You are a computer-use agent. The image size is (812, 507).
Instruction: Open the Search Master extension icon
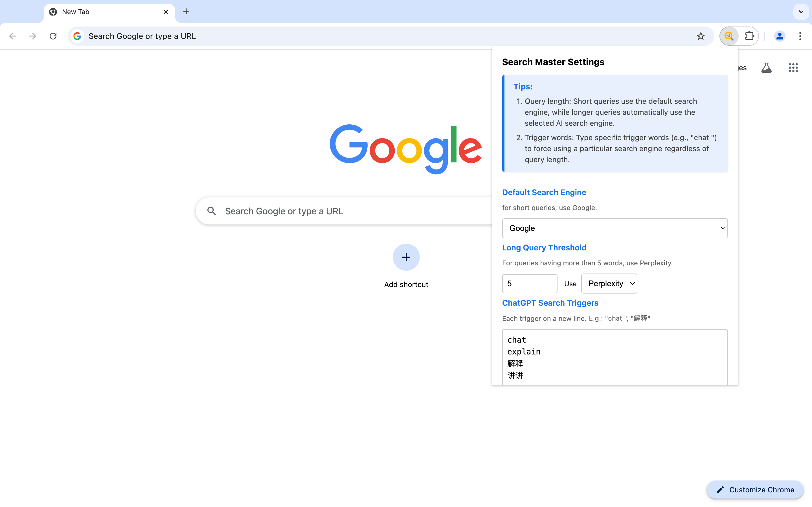[x=729, y=36]
